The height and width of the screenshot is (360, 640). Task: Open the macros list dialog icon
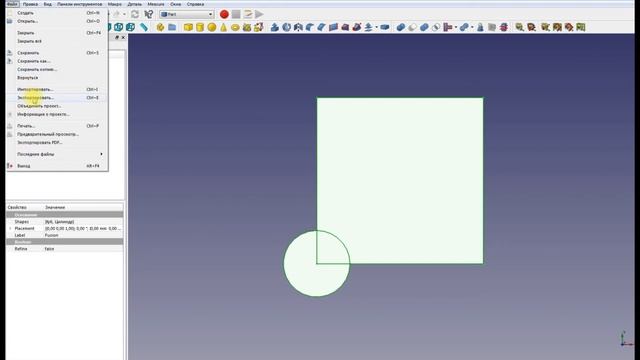point(248,14)
